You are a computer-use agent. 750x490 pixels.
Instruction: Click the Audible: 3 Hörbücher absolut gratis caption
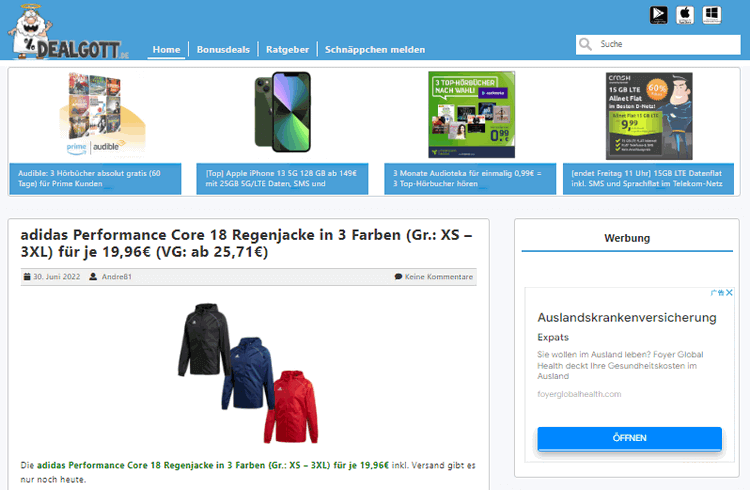coord(95,179)
